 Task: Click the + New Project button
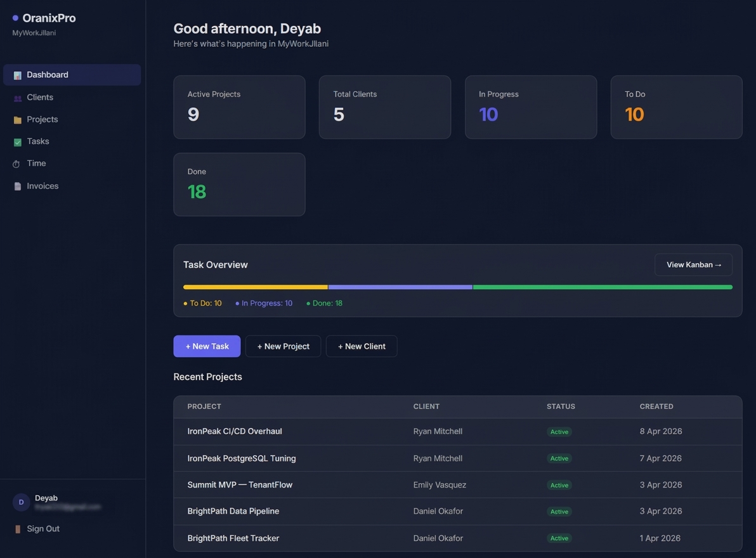[x=283, y=346]
